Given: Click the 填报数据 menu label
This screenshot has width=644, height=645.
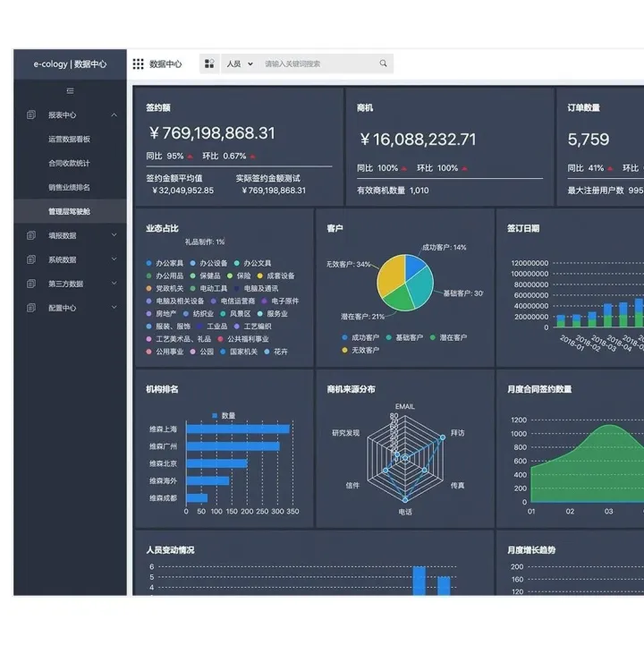Looking at the screenshot, I should (x=62, y=235).
